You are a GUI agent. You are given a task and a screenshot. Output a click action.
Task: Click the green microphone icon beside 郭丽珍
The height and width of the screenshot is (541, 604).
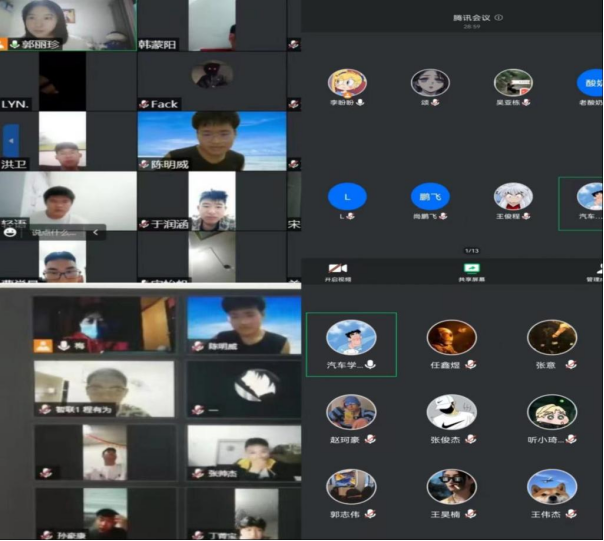[x=15, y=44]
